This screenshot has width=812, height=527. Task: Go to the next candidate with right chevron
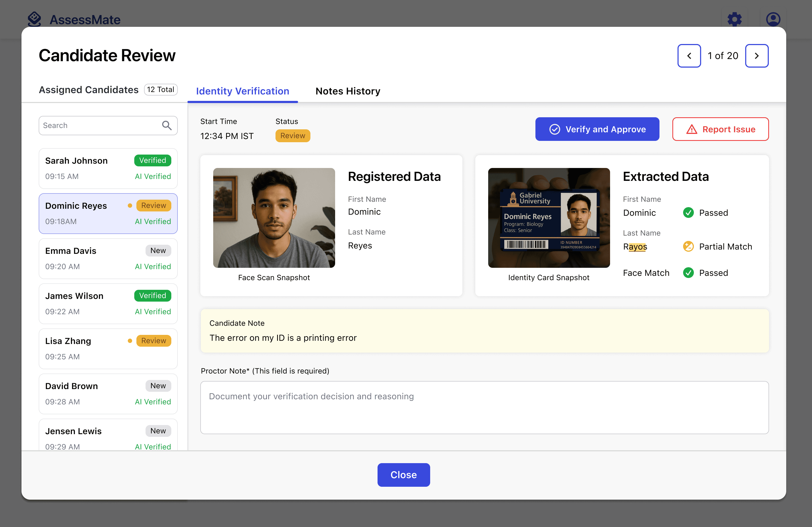756,56
